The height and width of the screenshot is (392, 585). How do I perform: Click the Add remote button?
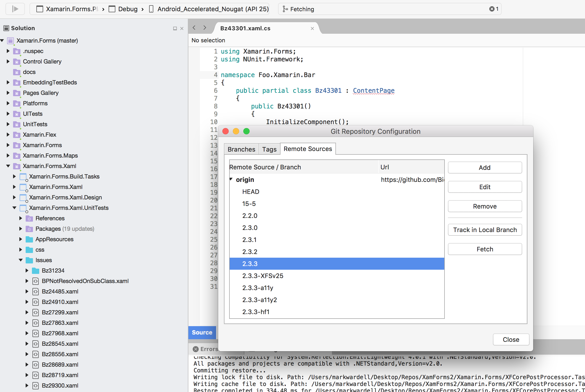(x=485, y=168)
